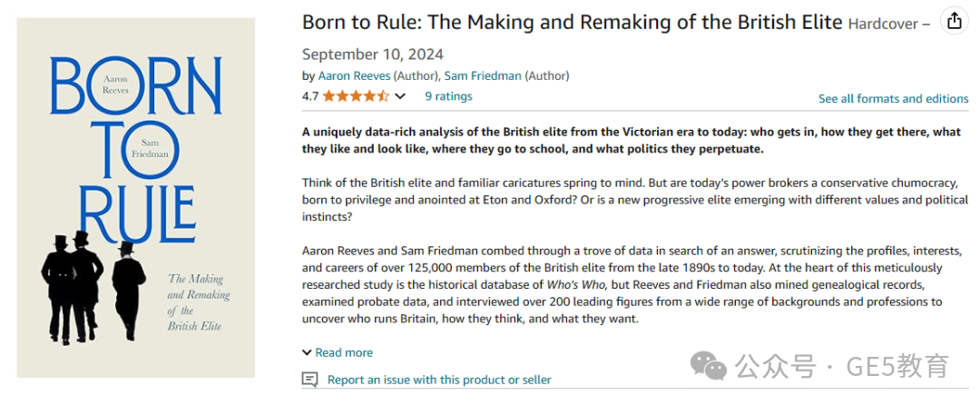This screenshot has width=980, height=405.
Task: Click the WeChat logo watermark
Action: click(x=708, y=364)
